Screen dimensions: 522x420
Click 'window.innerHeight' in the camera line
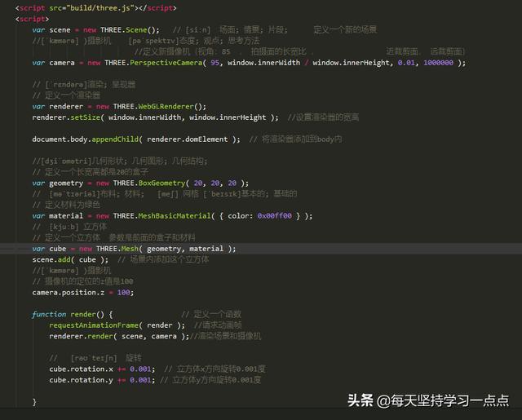(351, 63)
